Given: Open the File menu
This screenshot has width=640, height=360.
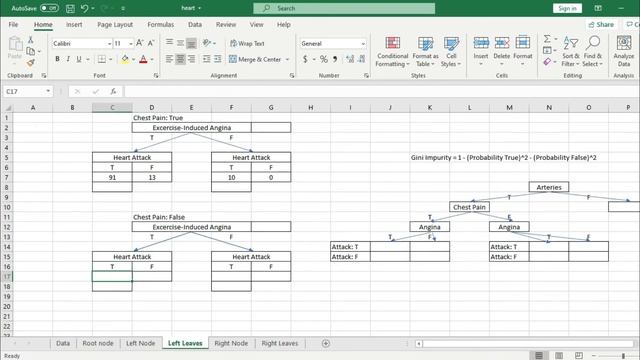Looking at the screenshot, I should tap(13, 24).
